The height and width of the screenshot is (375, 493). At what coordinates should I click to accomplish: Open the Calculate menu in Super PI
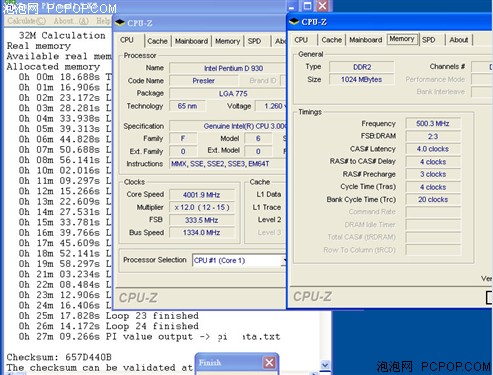[27, 21]
